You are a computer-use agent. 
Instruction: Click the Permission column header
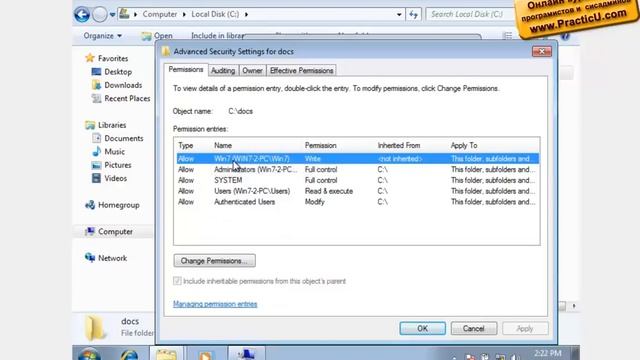[x=320, y=146]
